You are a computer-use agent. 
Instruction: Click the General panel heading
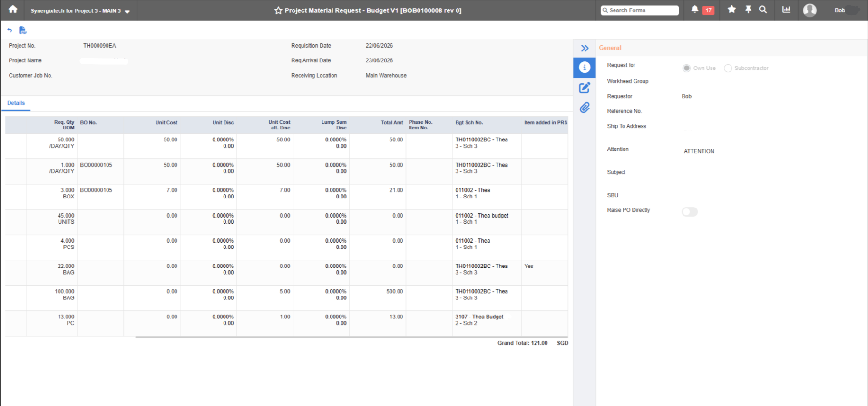(x=610, y=48)
